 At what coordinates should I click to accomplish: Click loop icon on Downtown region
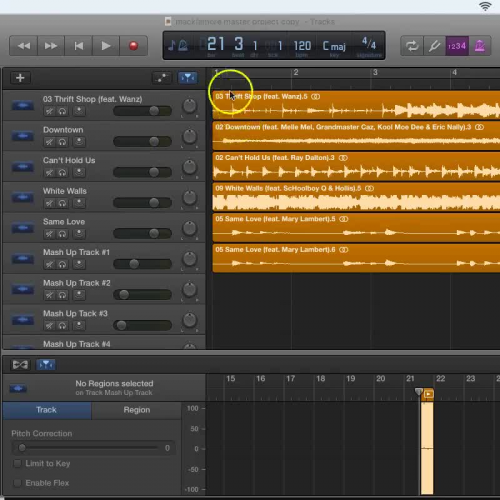tap(479, 127)
